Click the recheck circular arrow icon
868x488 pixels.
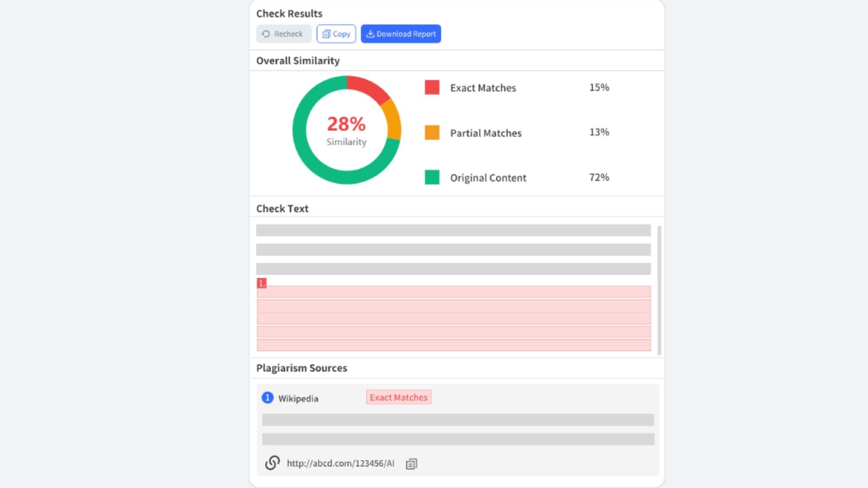(266, 34)
